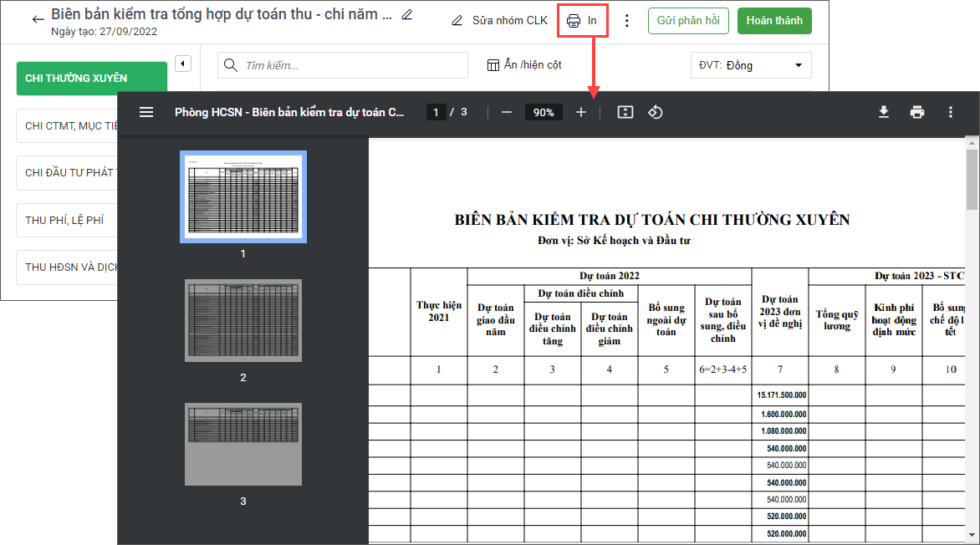Screen dimensions: 980x545
Task: Click the green Hoàn thành button
Action: coord(773,21)
